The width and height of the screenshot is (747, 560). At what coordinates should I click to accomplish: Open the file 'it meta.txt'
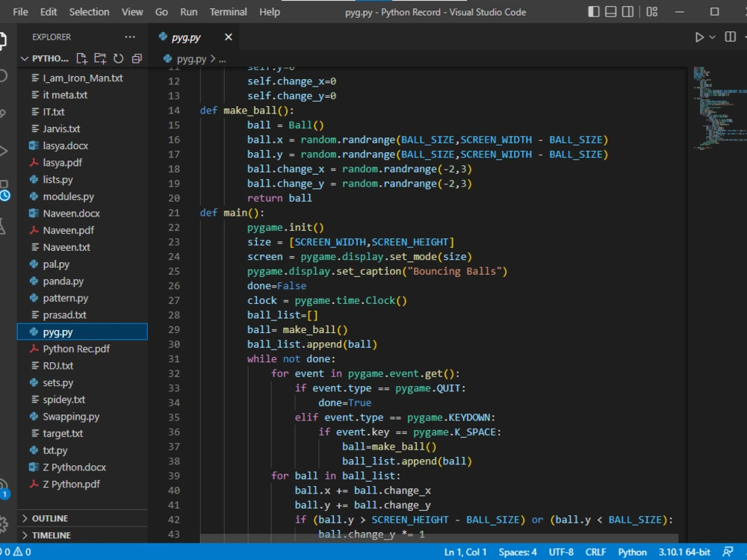[82, 95]
